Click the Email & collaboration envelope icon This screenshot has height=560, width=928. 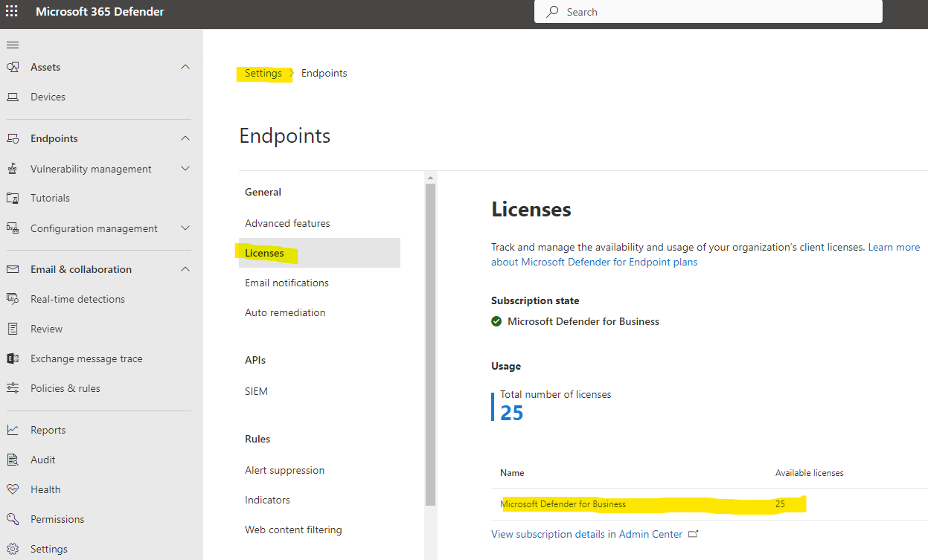(13, 269)
